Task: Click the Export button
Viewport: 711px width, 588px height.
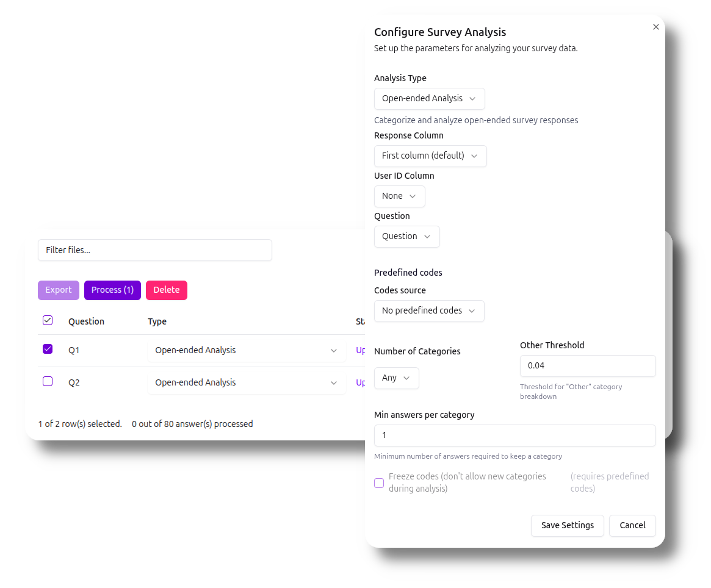Action: [x=59, y=290]
